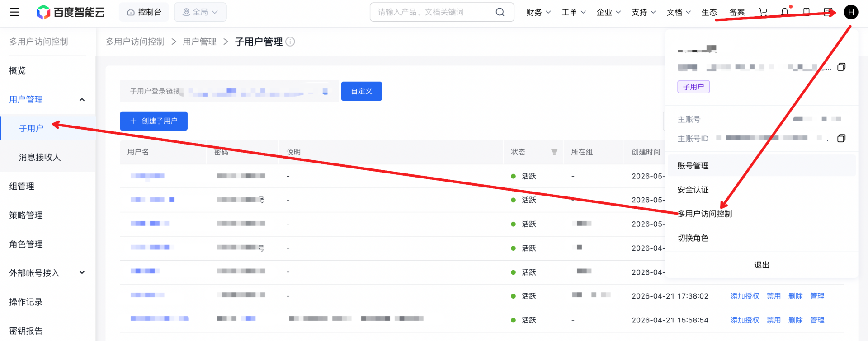Collapse the 用户管理 sidebar section
868x341 pixels.
pyautogui.click(x=82, y=99)
